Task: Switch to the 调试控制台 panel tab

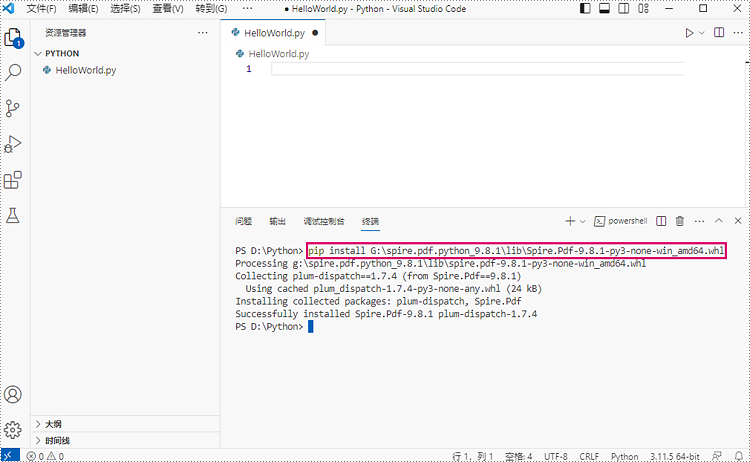Action: (x=324, y=221)
